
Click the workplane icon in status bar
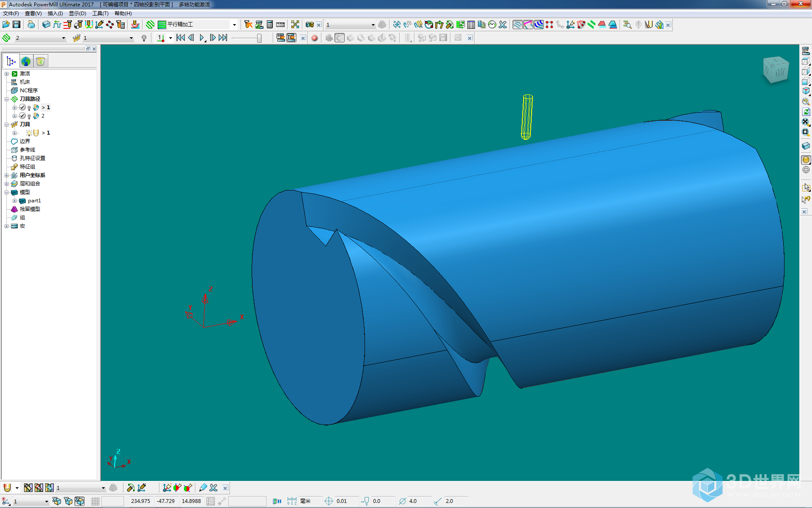(x=6, y=501)
